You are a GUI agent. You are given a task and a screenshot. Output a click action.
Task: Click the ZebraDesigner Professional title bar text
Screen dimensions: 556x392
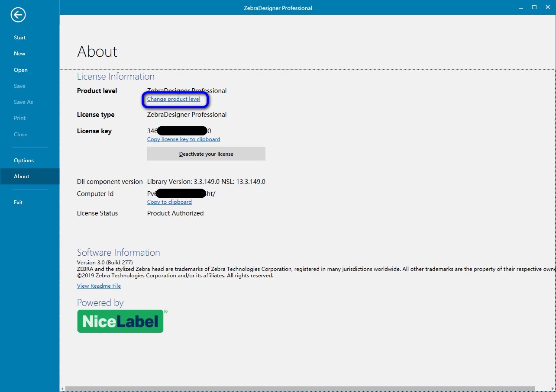point(278,7)
